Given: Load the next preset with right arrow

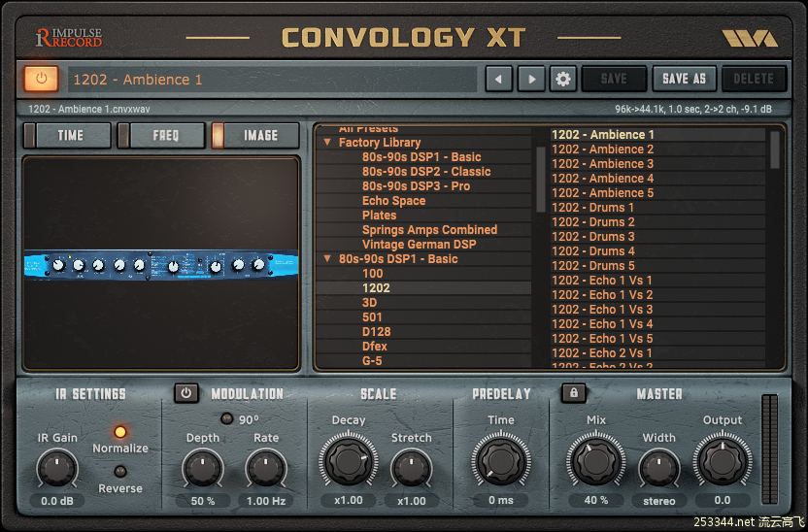Looking at the screenshot, I should click(x=531, y=80).
